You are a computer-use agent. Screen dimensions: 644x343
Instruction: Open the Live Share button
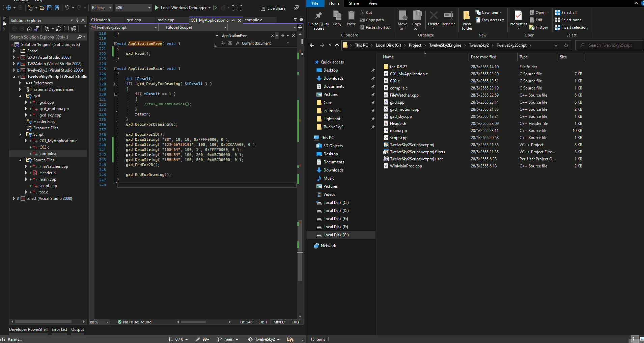coord(273,8)
